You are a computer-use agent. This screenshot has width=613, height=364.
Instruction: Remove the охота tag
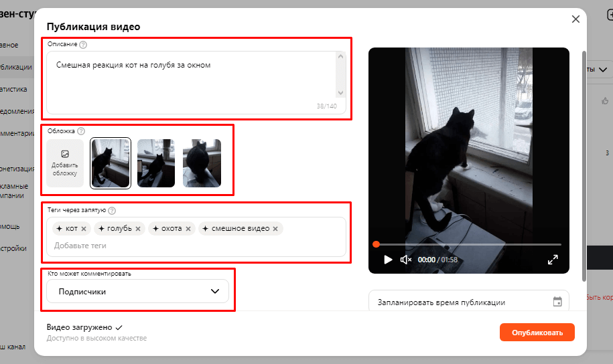coord(188,229)
